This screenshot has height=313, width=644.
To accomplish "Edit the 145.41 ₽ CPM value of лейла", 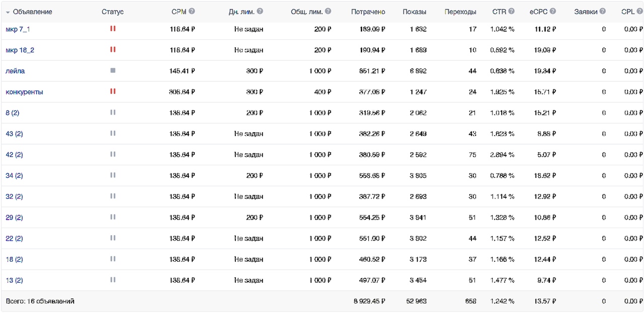I will [x=182, y=71].
